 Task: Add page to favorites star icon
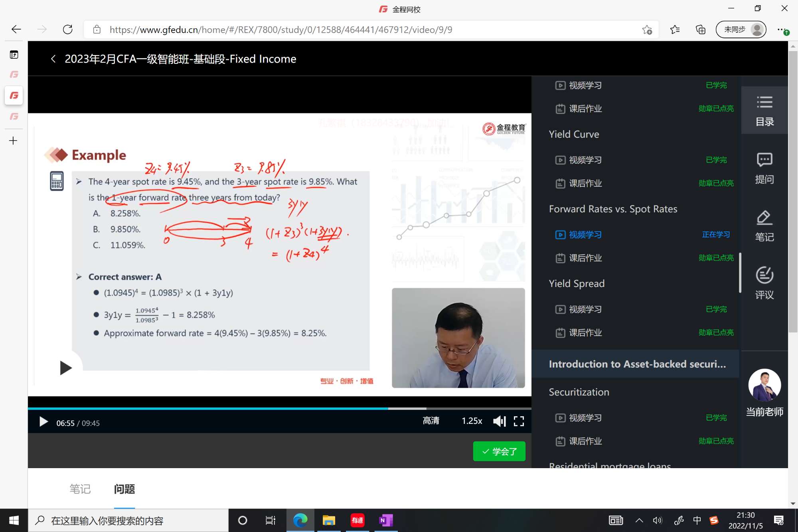click(x=647, y=30)
